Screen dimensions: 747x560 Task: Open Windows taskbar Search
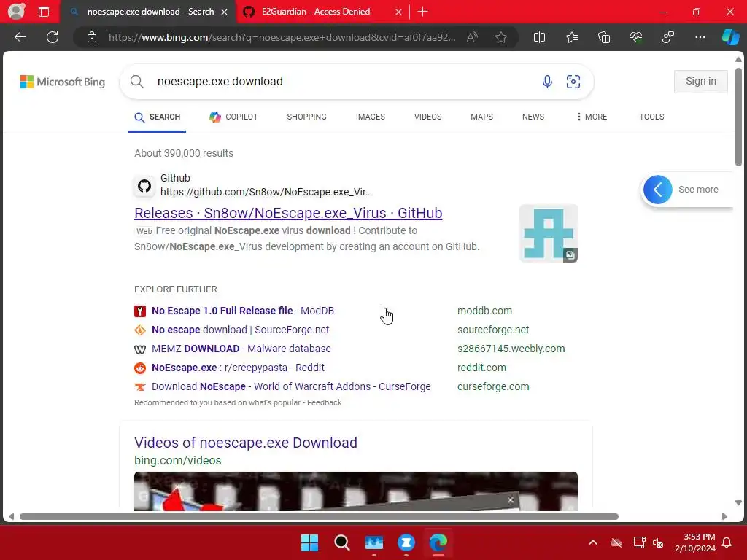[x=341, y=542]
